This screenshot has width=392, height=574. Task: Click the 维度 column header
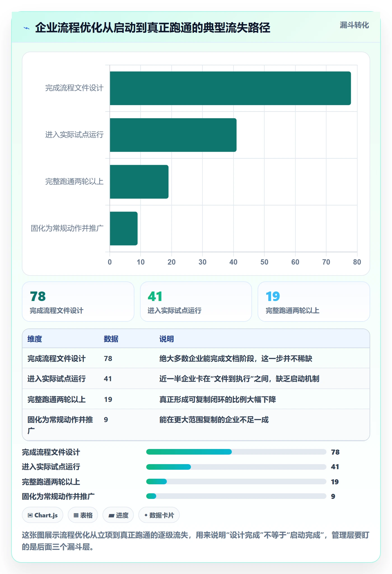pos(35,339)
